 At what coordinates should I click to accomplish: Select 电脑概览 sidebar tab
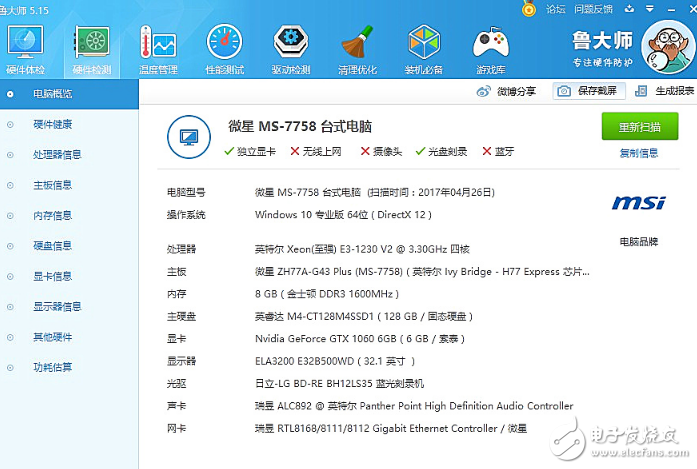tap(69, 94)
